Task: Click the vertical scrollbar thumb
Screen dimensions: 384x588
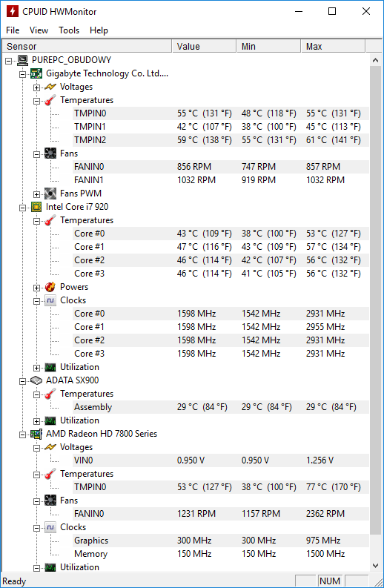Action: coord(375,300)
